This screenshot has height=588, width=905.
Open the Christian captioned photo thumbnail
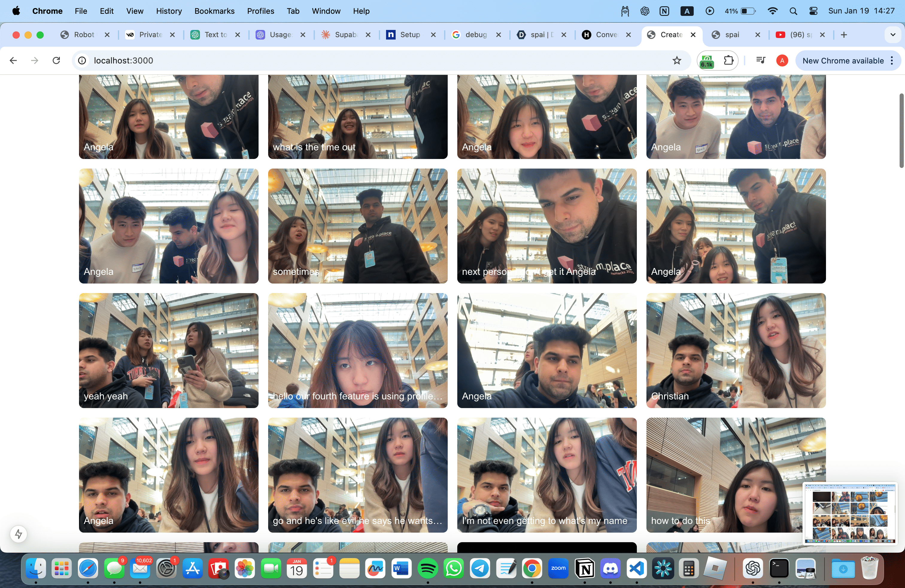click(736, 350)
